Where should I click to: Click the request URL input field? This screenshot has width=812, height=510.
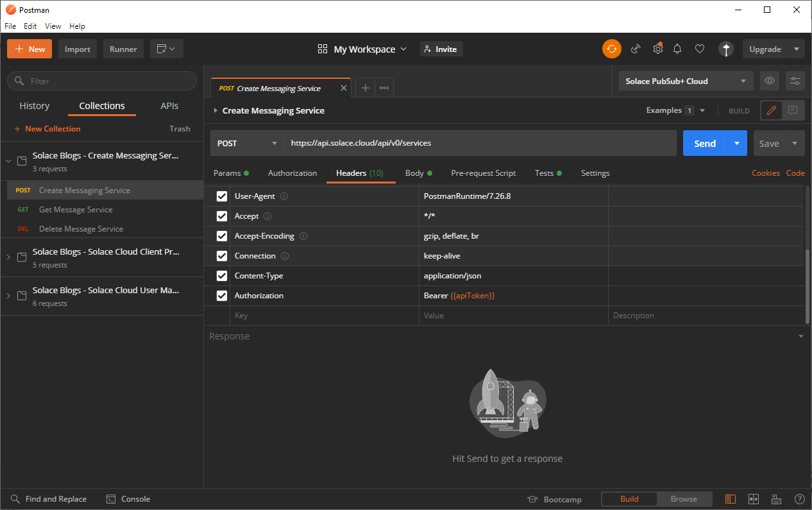click(x=480, y=143)
